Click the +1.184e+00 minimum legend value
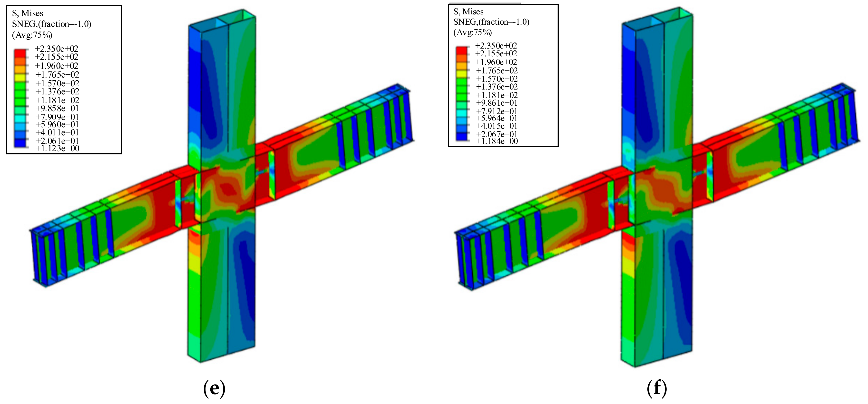This screenshot has height=404, width=868. coord(497,141)
